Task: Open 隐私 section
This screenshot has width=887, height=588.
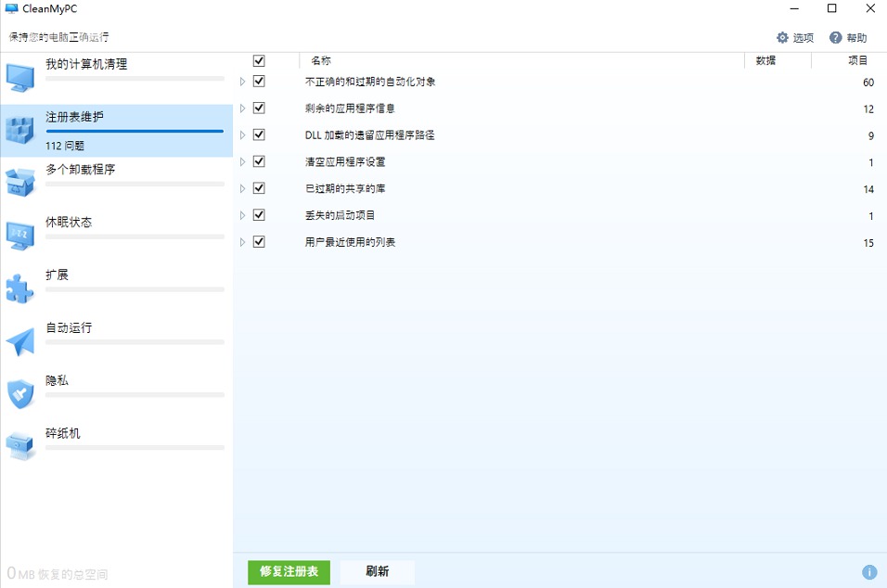Action: coord(117,393)
